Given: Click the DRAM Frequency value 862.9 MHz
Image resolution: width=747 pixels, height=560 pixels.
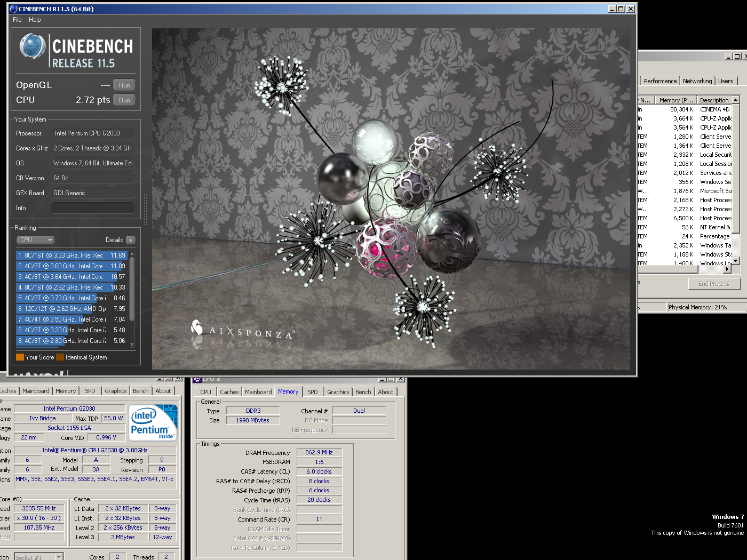Looking at the screenshot, I should 319,452.
